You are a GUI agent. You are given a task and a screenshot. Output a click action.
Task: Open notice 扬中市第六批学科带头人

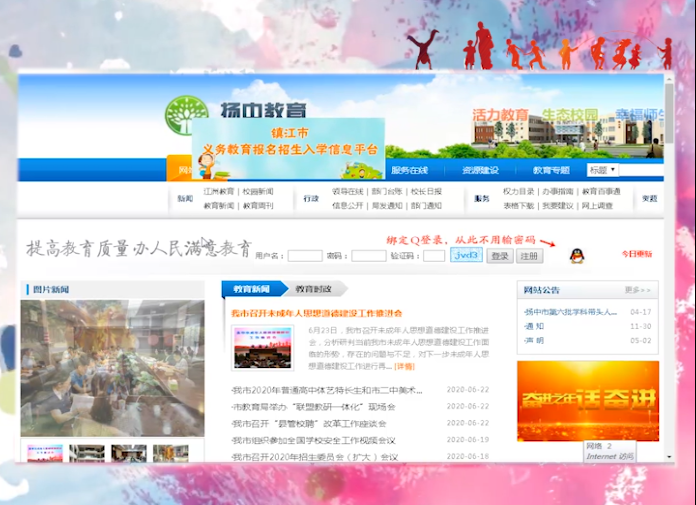click(x=570, y=312)
